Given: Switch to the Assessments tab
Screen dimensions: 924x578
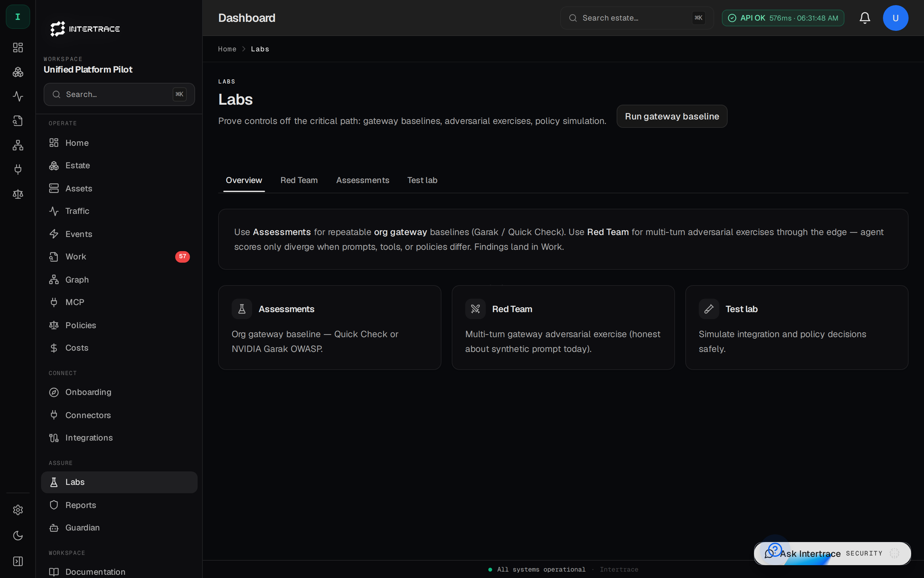Looking at the screenshot, I should click(x=363, y=180).
